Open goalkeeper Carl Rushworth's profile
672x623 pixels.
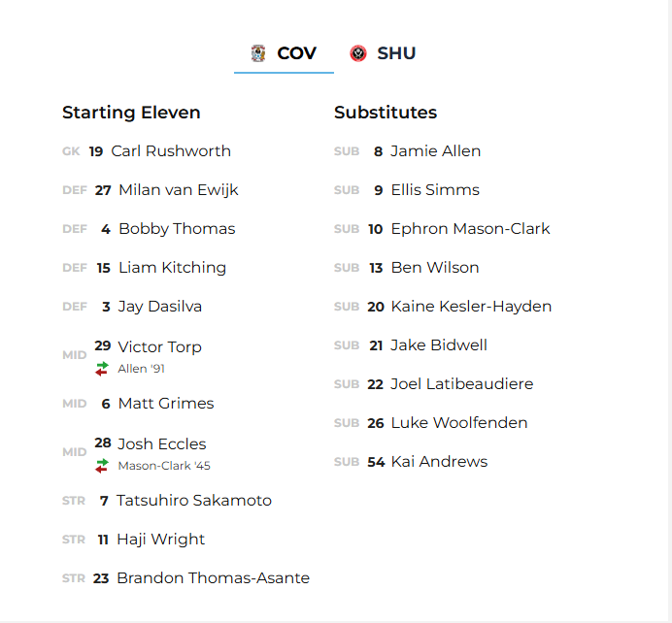tap(171, 151)
